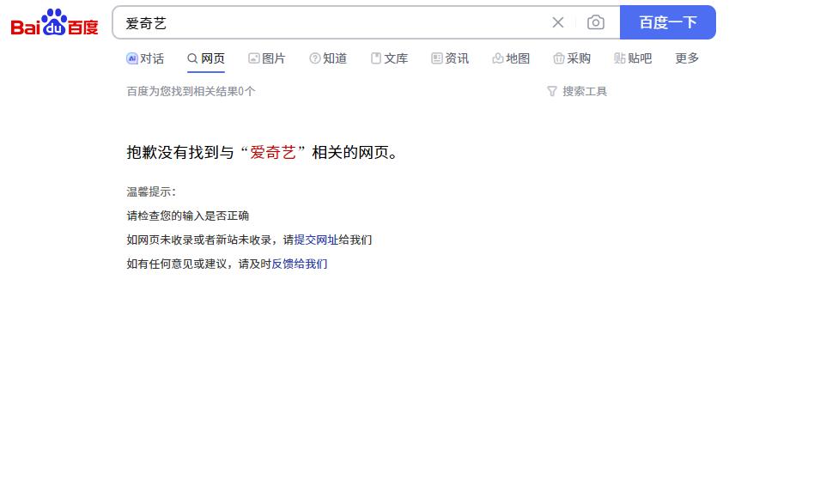826x504 pixels.
Task: Click inside the search input field
Action: pyautogui.click(x=343, y=22)
